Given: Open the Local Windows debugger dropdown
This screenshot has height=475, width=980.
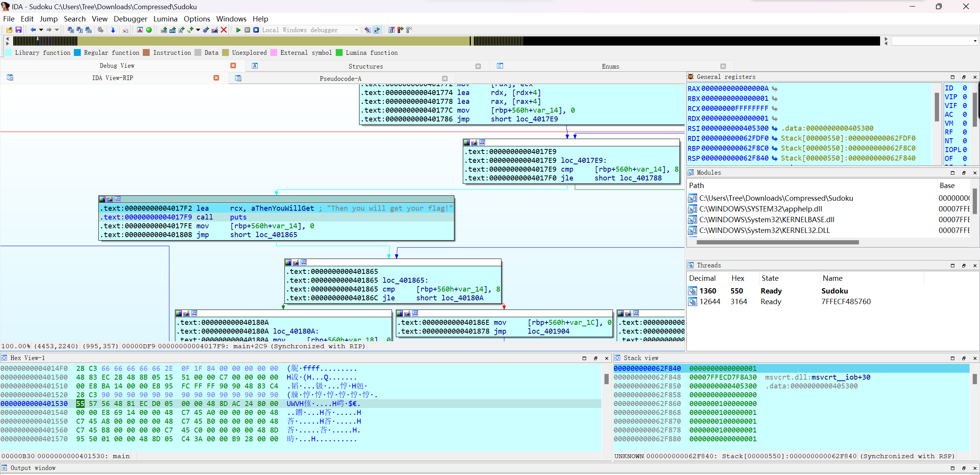Looking at the screenshot, I should click(356, 30).
